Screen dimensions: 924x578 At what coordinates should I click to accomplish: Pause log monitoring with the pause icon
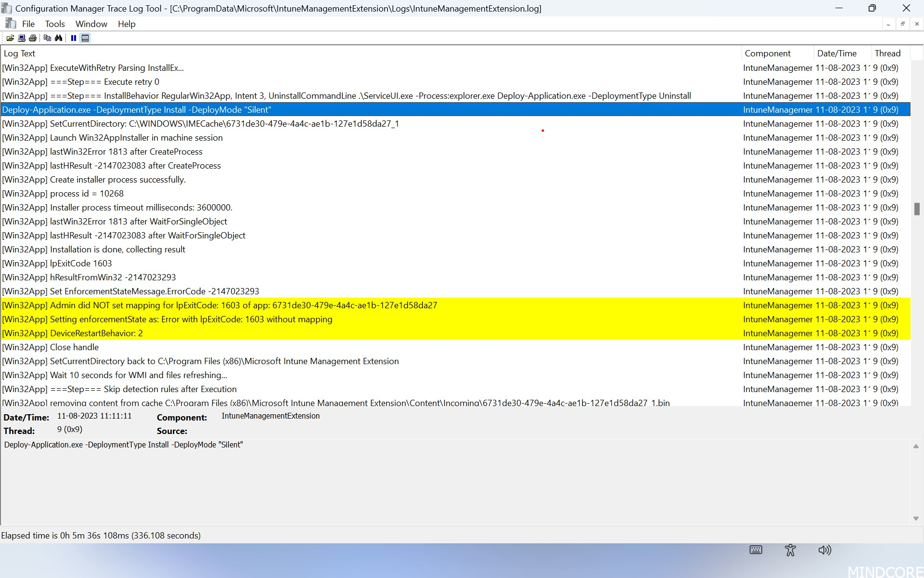tap(73, 38)
